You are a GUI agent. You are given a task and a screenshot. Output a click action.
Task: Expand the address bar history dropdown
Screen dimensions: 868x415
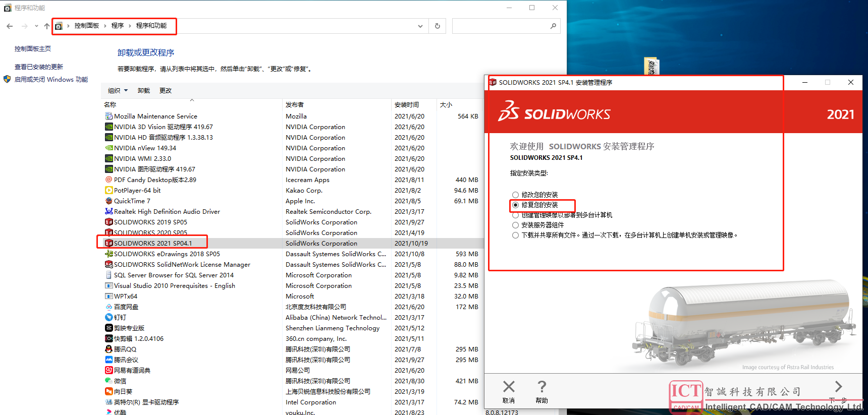(420, 26)
